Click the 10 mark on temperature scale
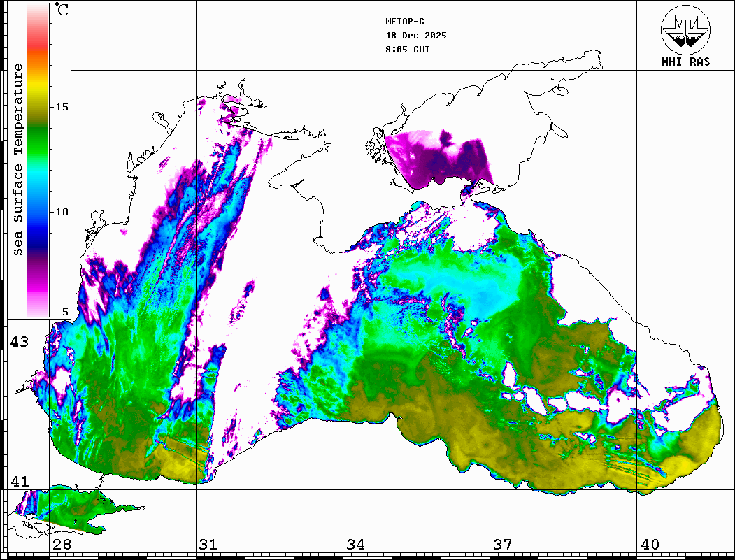Screen dimensions: 735x560 63,212
